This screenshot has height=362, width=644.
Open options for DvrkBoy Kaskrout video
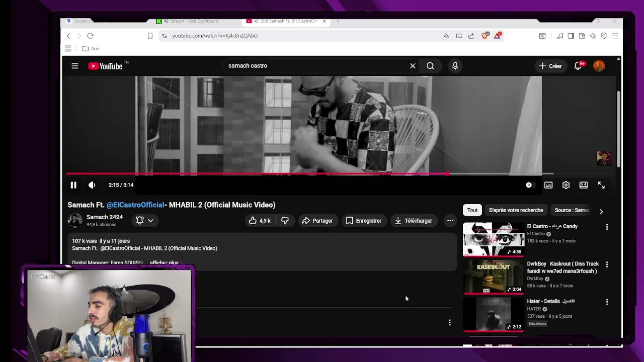pyautogui.click(x=607, y=264)
